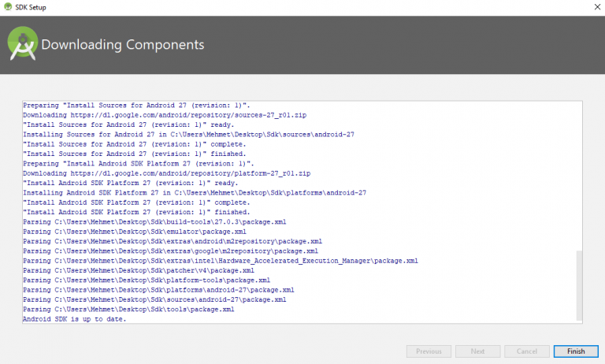Select the platform-tools package.xml line
Image resolution: width=605 pixels, height=364 pixels.
click(x=147, y=280)
